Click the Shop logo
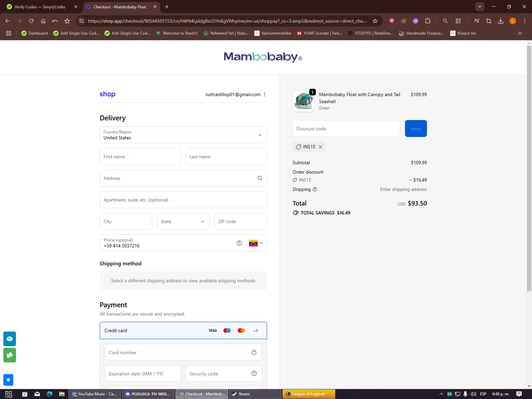The image size is (532, 399). (x=107, y=94)
